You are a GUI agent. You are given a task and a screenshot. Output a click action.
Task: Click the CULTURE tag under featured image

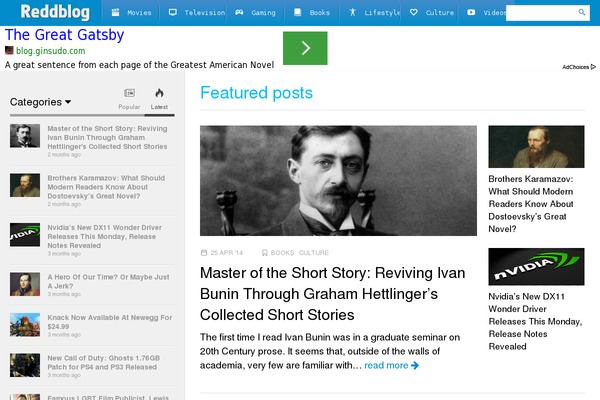pos(314,253)
